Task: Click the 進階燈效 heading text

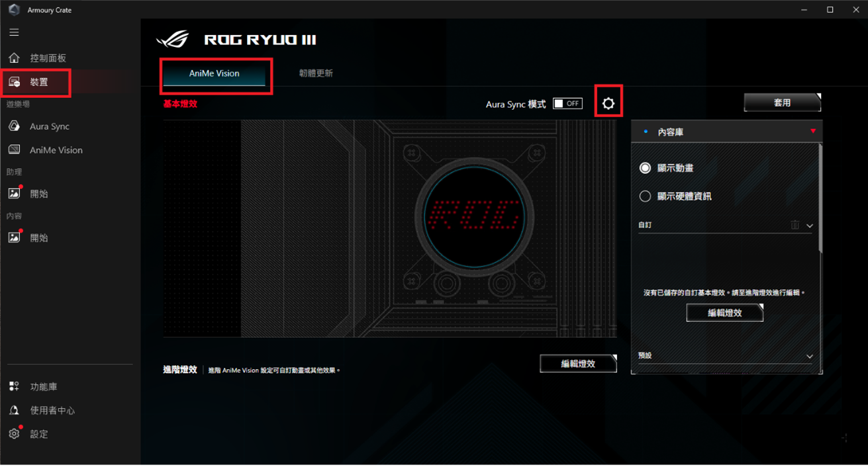Action: point(180,370)
